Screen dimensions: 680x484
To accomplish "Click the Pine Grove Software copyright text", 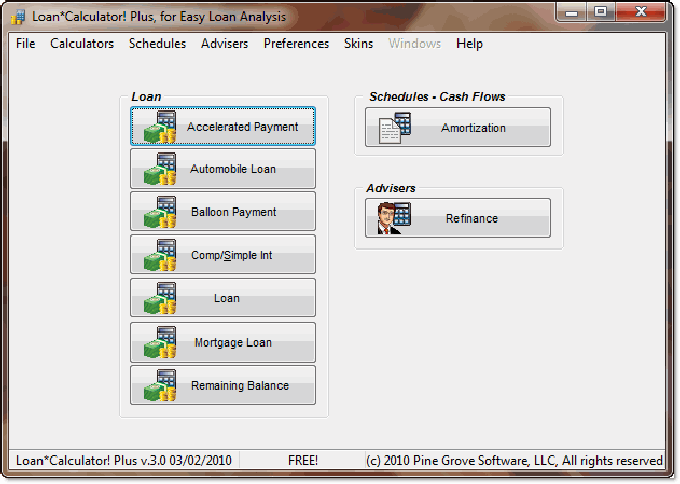I will [513, 461].
